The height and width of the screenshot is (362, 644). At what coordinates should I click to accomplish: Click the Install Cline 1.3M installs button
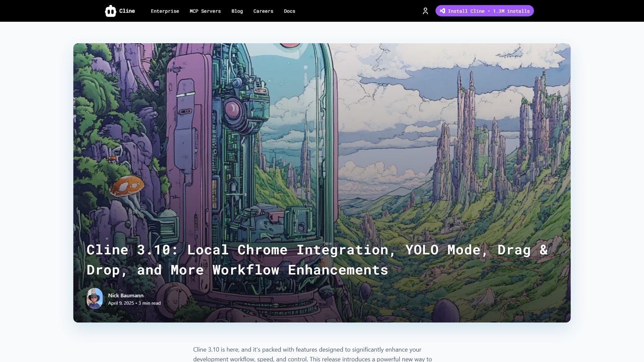[484, 11]
